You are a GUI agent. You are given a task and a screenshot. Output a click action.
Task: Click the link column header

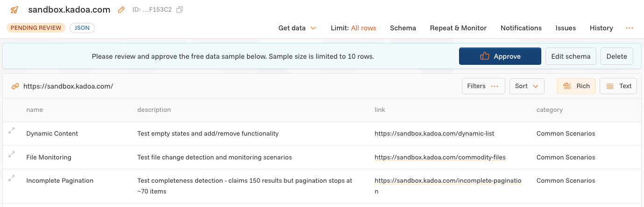pyautogui.click(x=380, y=110)
